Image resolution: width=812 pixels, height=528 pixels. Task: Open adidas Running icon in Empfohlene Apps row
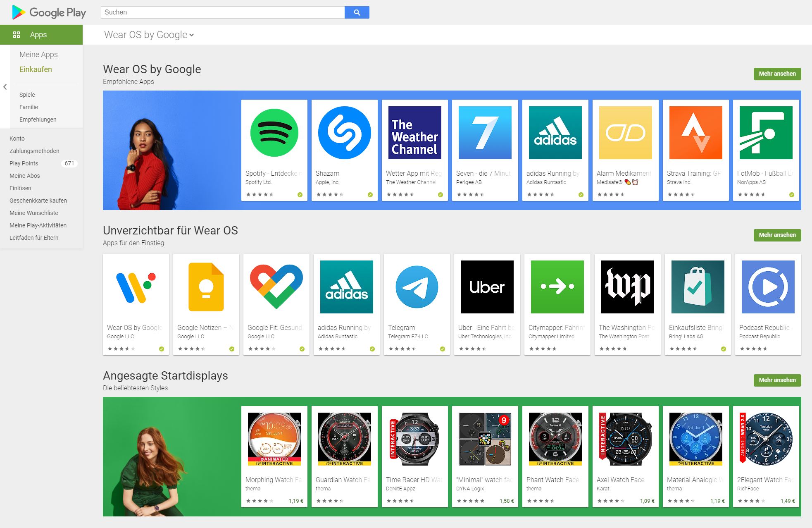(x=555, y=133)
